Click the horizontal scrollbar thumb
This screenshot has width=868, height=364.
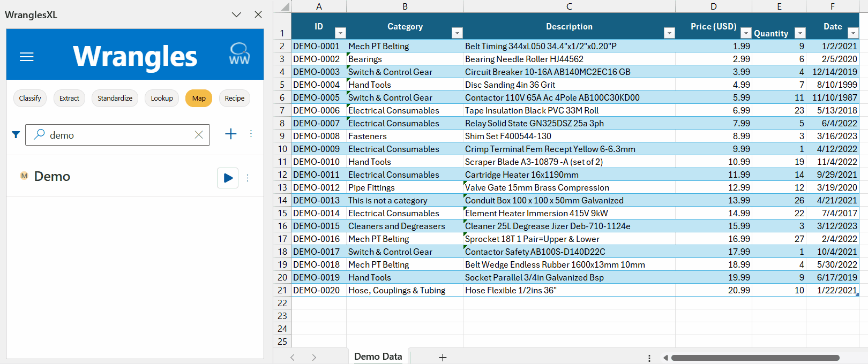[x=754, y=358]
